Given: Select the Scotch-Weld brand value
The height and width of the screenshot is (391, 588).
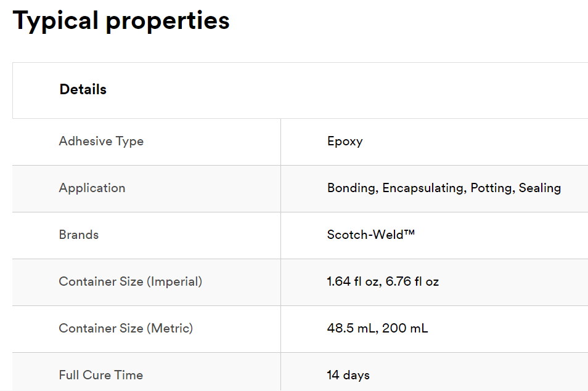Looking at the screenshot, I should pyautogui.click(x=371, y=235).
